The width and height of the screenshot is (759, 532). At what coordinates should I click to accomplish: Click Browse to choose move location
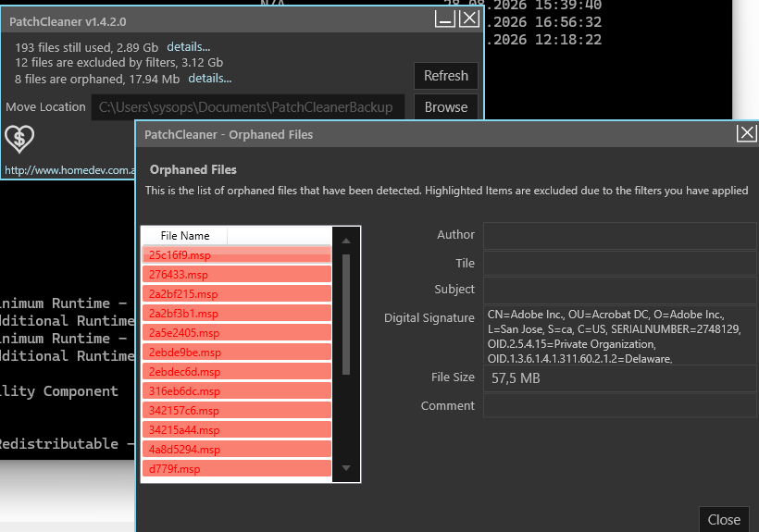(446, 107)
